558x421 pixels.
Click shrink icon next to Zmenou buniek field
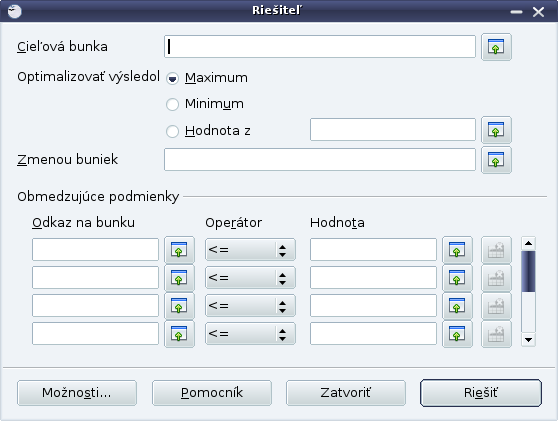[496, 160]
